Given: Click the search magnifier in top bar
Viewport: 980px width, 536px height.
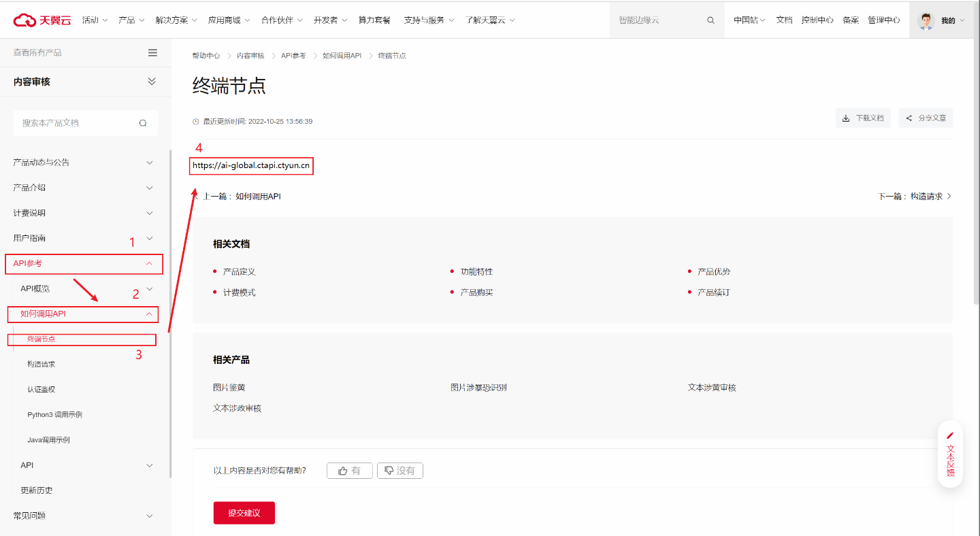Looking at the screenshot, I should 710,20.
